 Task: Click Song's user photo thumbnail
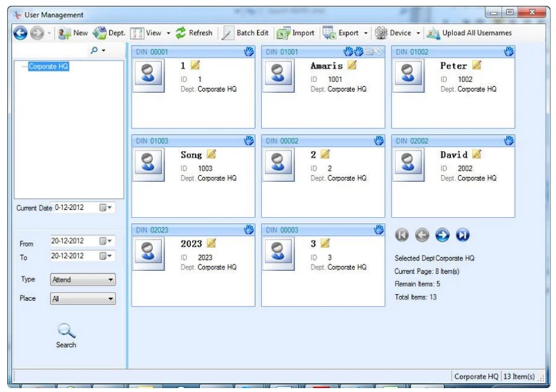(x=148, y=165)
